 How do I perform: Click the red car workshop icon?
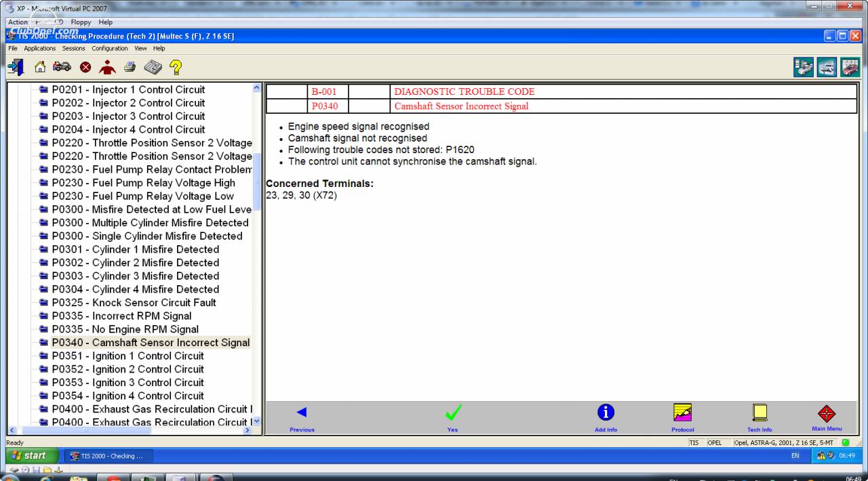click(x=850, y=67)
